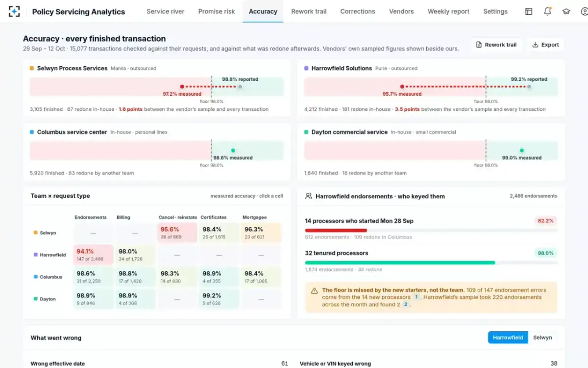This screenshot has height=368, width=588.
Task: Open Selwyn Cancel reinstate cell 95.6%
Action: pos(177,233)
